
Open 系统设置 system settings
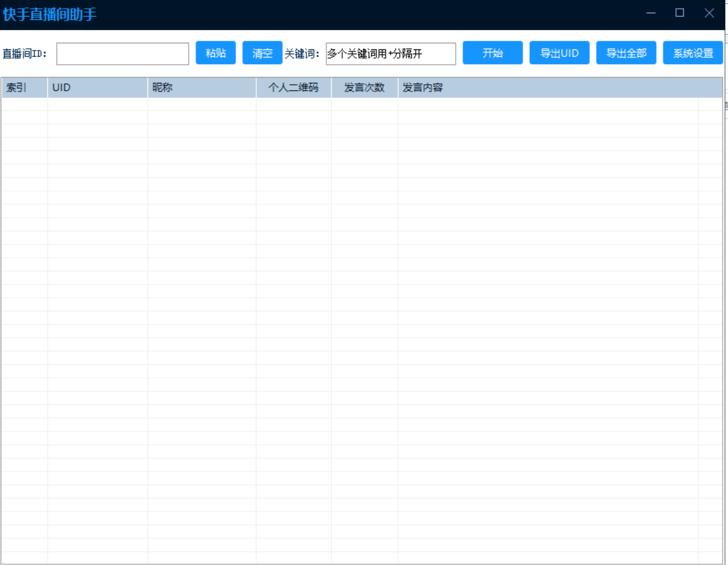[693, 53]
